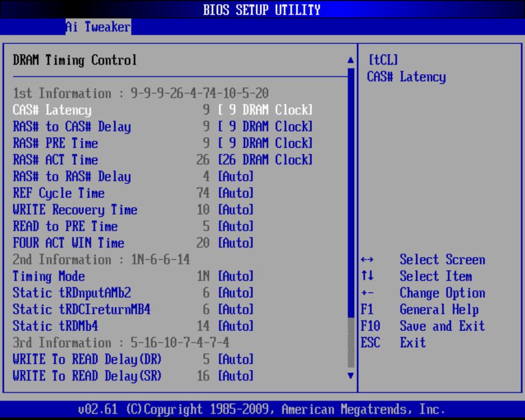Click the Change Option key hint
This screenshot has width=525, height=420.
(442, 293)
